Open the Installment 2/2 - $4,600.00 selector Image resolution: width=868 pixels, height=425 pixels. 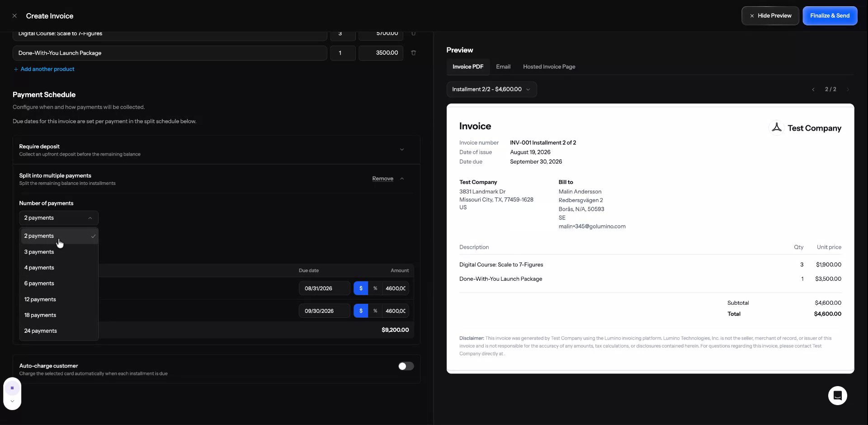pyautogui.click(x=491, y=90)
